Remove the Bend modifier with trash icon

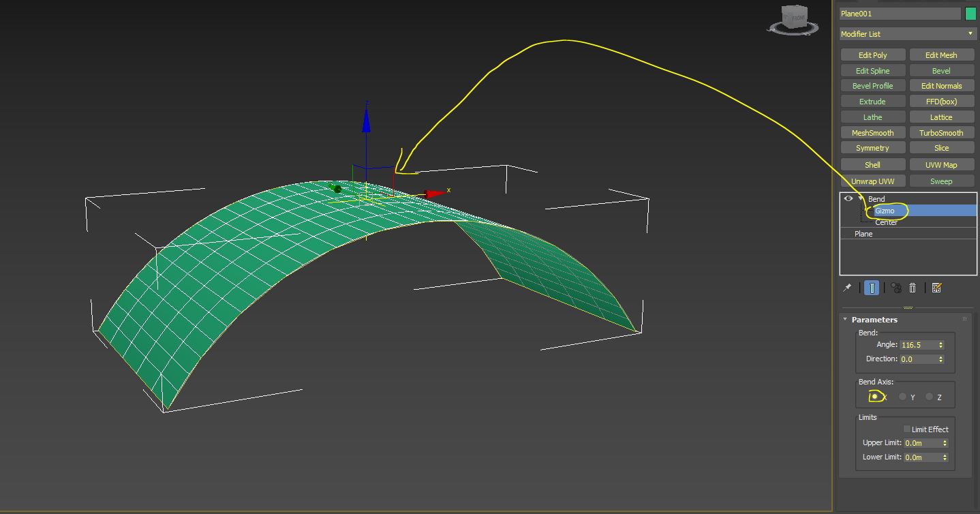tap(913, 287)
